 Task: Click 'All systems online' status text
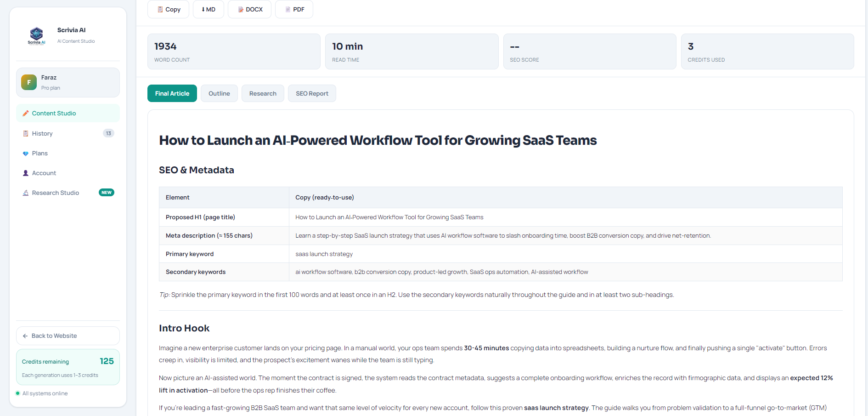coord(45,393)
